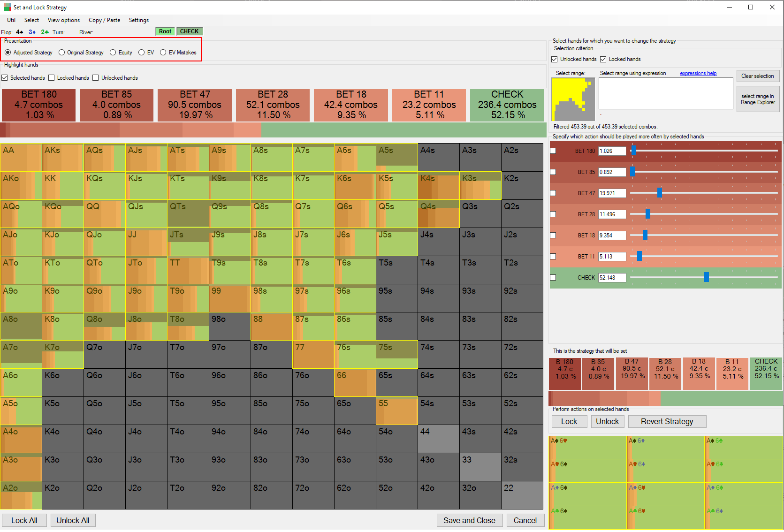
Task: Unlock the selected hands
Action: coord(608,421)
